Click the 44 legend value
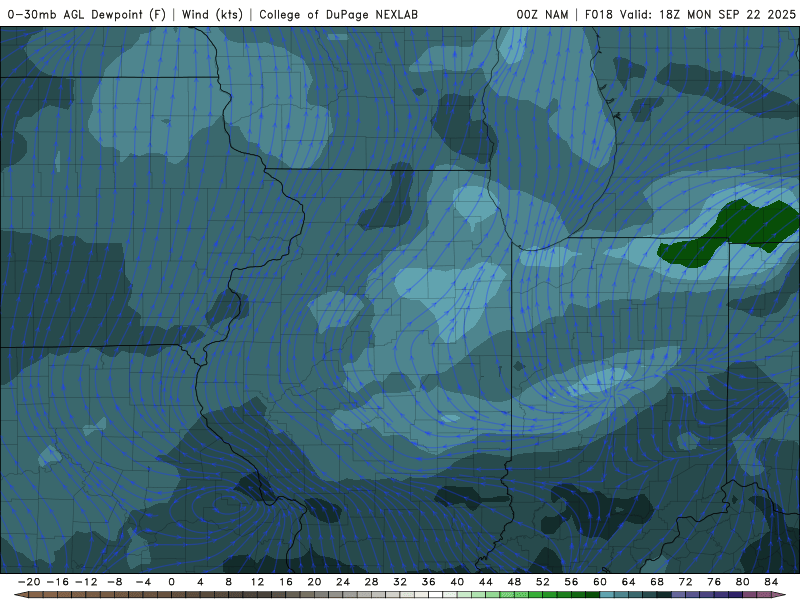This screenshot has width=800, height=600. [486, 582]
